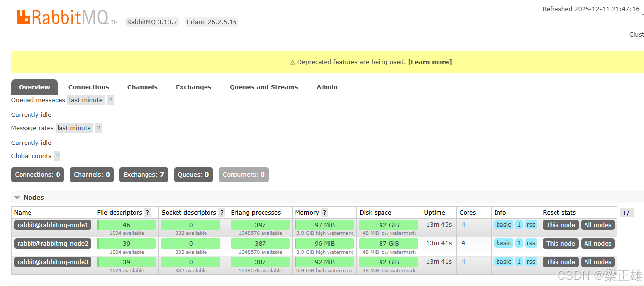The height and width of the screenshot is (286, 644).
Task: Follow the Learn more link
Action: click(x=430, y=62)
